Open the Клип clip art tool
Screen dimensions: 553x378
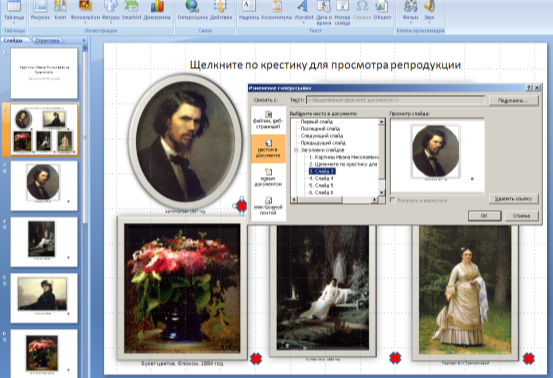click(x=60, y=11)
